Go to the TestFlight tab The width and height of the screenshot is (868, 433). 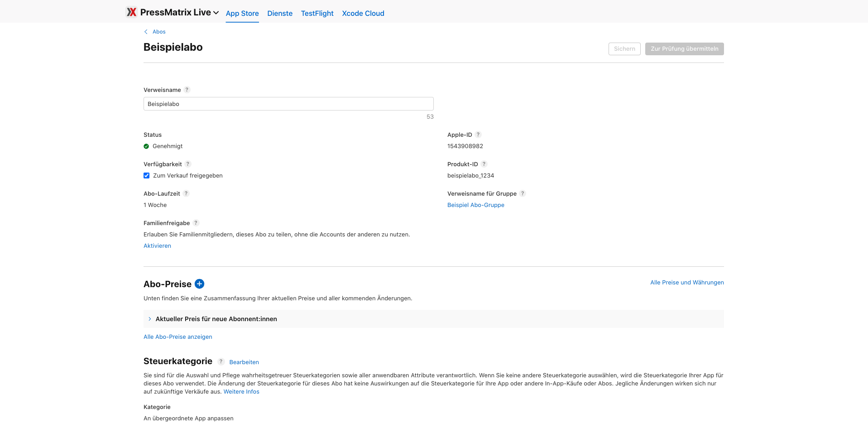coord(317,14)
